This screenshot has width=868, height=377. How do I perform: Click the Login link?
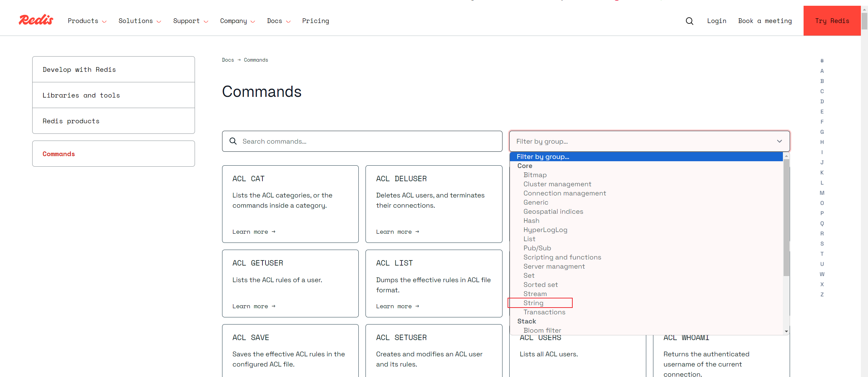716,21
